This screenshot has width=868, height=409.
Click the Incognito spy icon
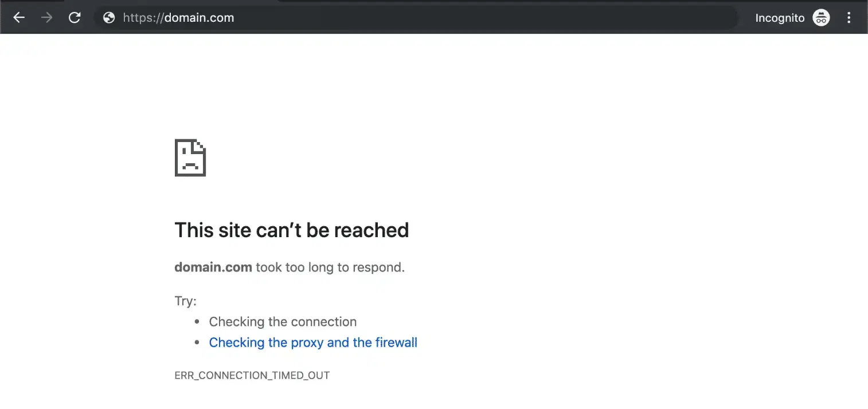pos(822,18)
